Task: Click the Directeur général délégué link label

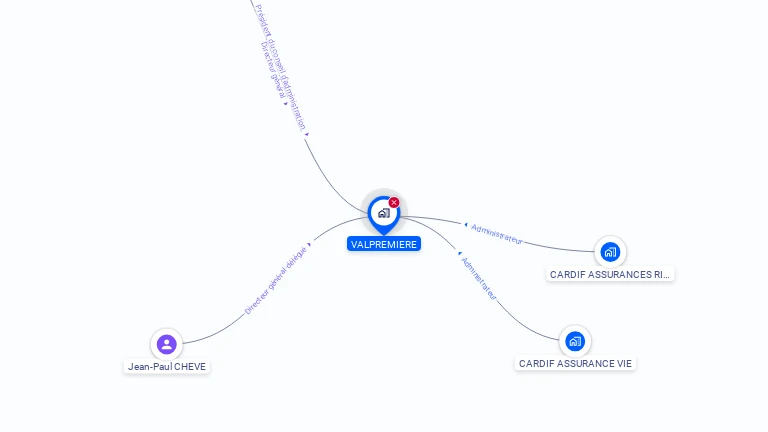Action: pos(275,281)
